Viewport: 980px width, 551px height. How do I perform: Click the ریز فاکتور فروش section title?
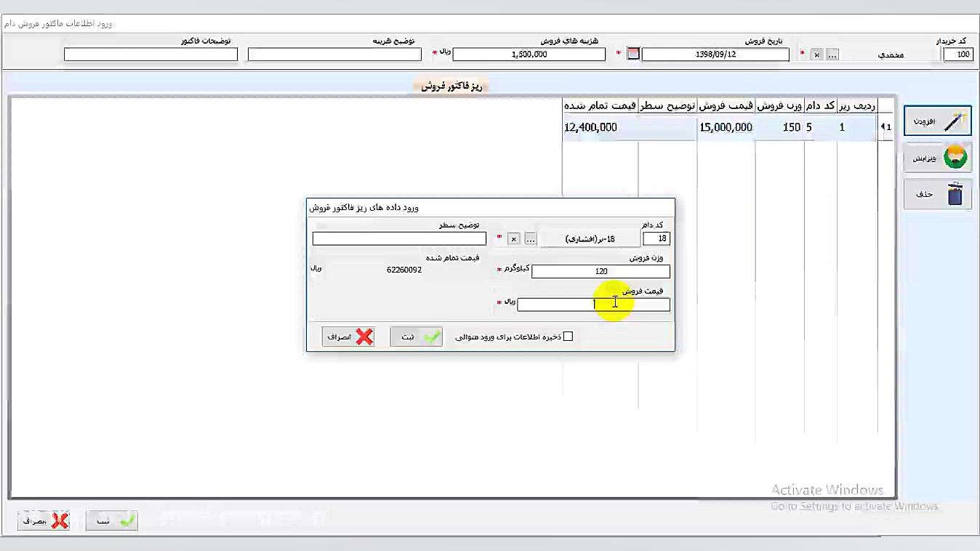(x=452, y=86)
